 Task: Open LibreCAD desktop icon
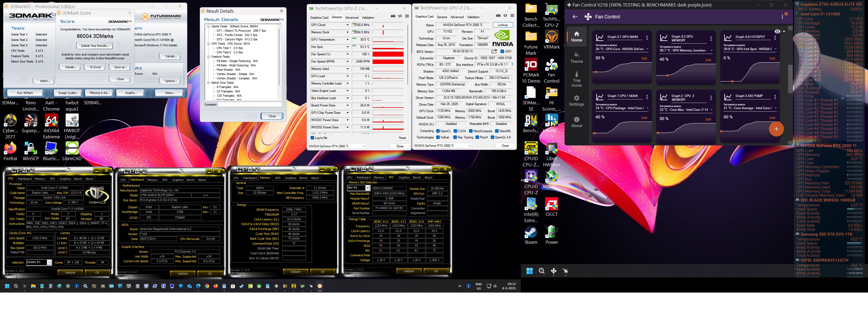tap(72, 151)
